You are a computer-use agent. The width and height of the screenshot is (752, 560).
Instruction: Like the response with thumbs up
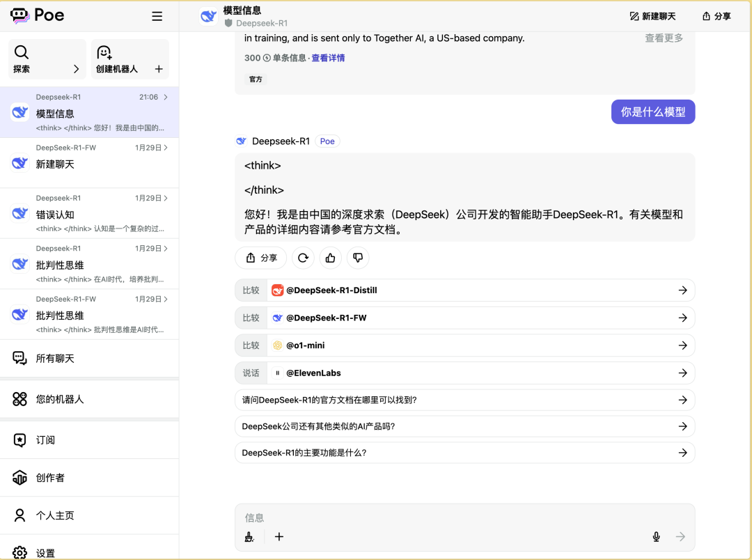331,258
